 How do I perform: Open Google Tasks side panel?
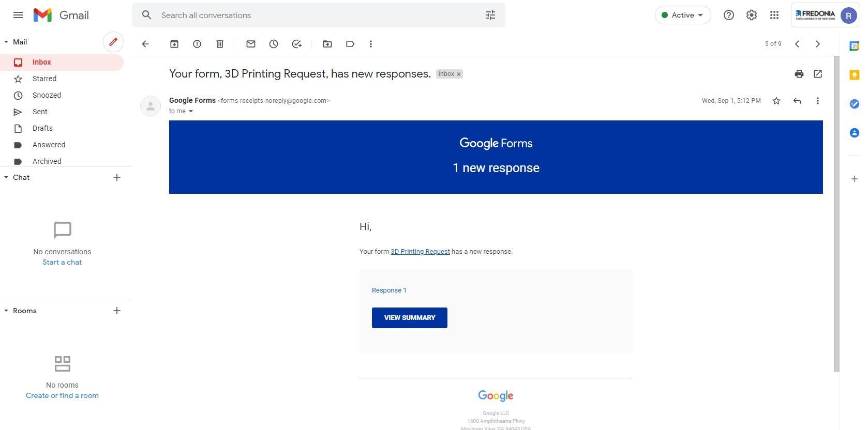(855, 104)
